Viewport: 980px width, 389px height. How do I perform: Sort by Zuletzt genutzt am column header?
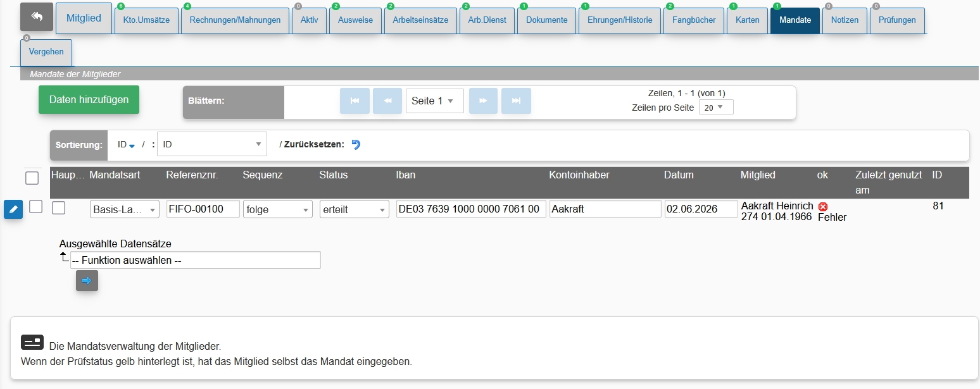pyautogui.click(x=888, y=182)
